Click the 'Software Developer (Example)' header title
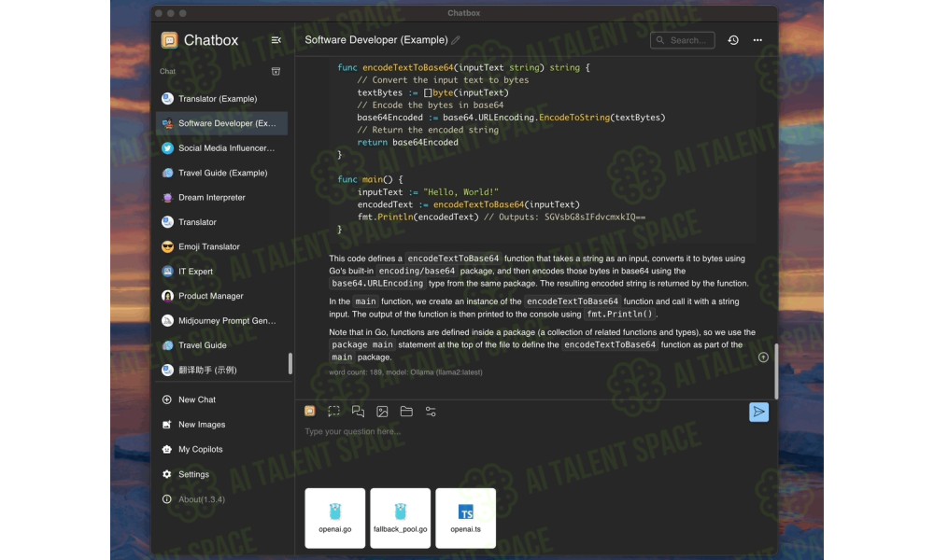The height and width of the screenshot is (560, 934). (x=376, y=40)
